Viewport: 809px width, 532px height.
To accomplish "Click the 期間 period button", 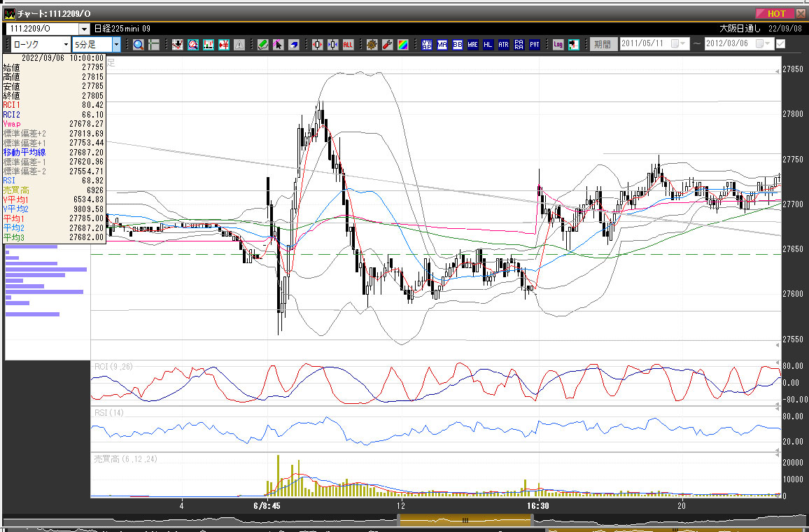I will coord(603,44).
